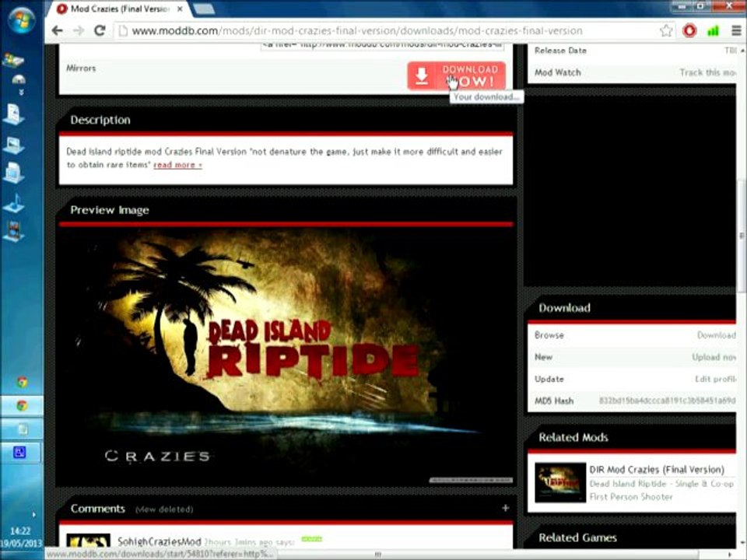
Task: Click the 'Release Date' label
Action: pos(560,51)
